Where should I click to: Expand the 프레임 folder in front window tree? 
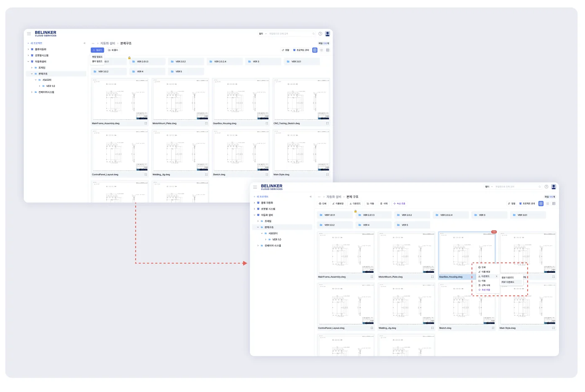pyautogui.click(x=258, y=221)
